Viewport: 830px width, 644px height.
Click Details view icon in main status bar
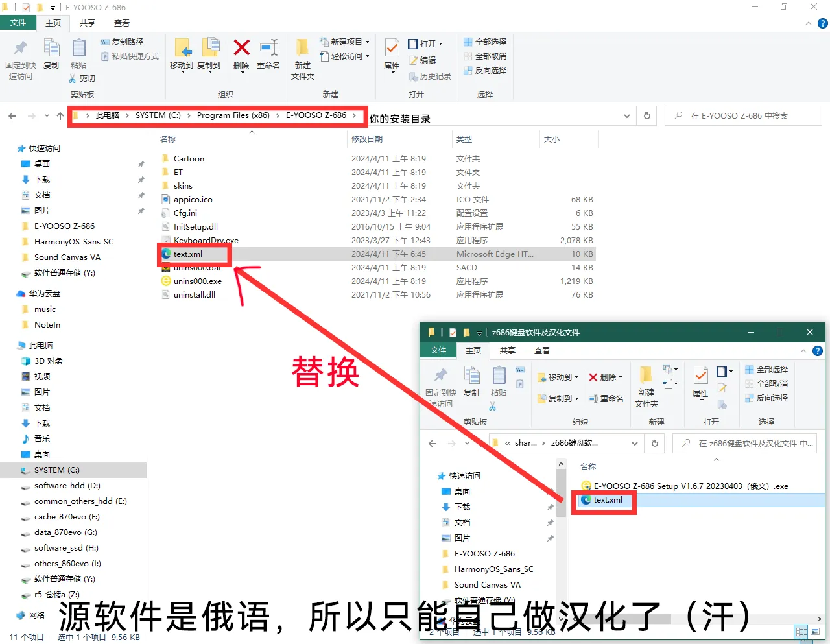[x=801, y=632]
